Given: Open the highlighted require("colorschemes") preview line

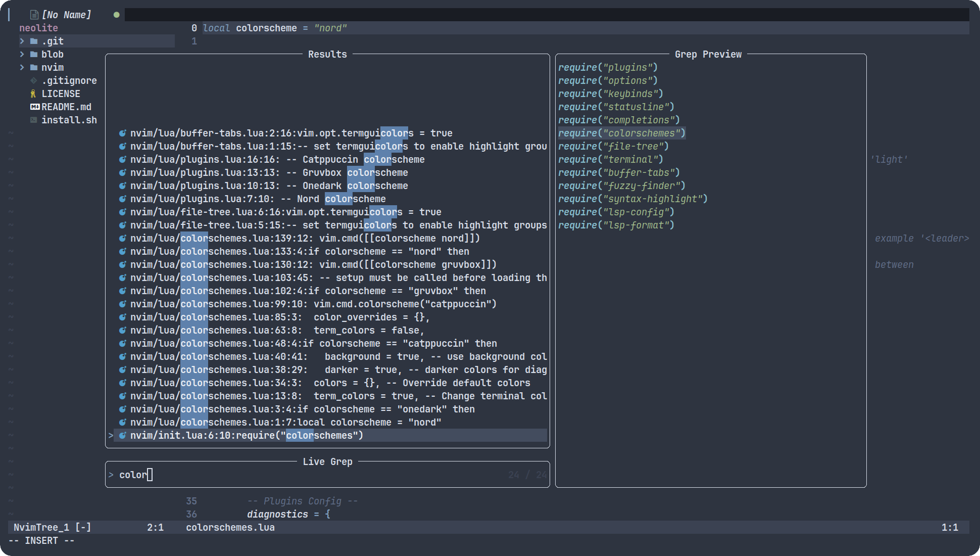Looking at the screenshot, I should click(621, 133).
